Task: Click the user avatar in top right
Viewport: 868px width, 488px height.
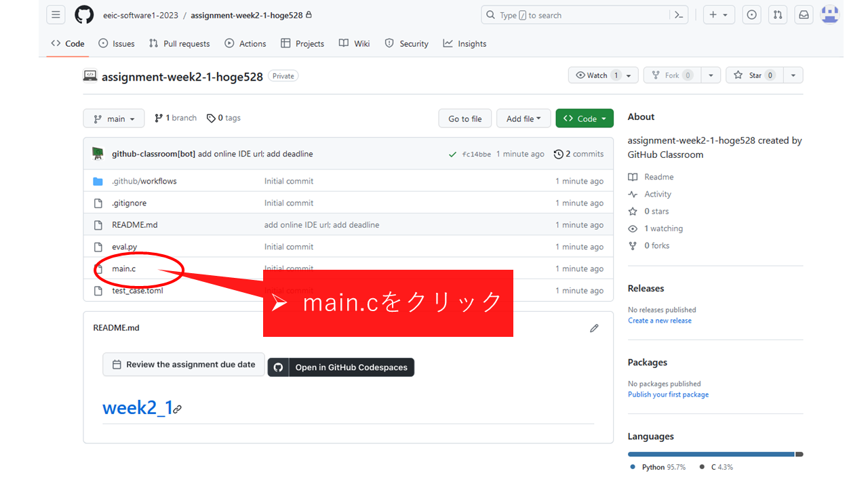Action: 830,15
